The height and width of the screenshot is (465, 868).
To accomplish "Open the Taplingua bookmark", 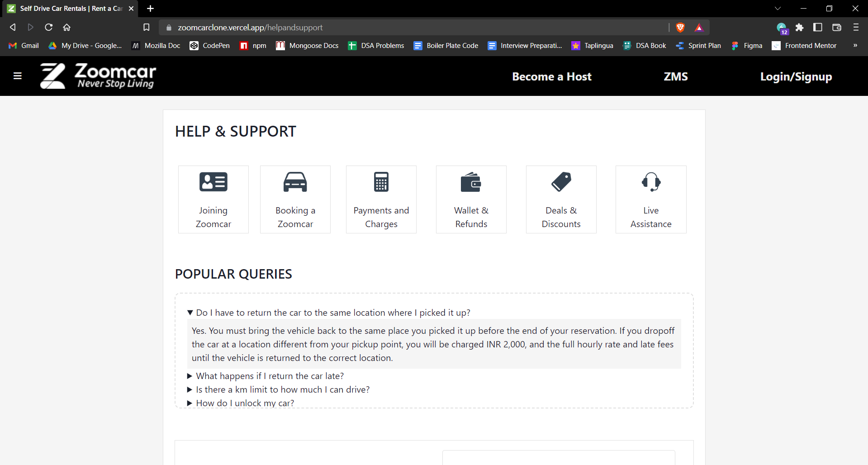I will (x=593, y=45).
